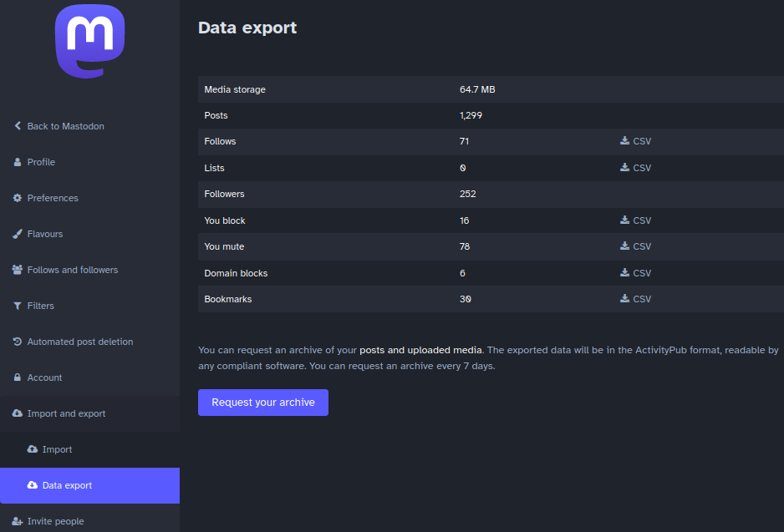Download the Lists CSV file
The width and height of the screenshot is (784, 532).
[635, 168]
